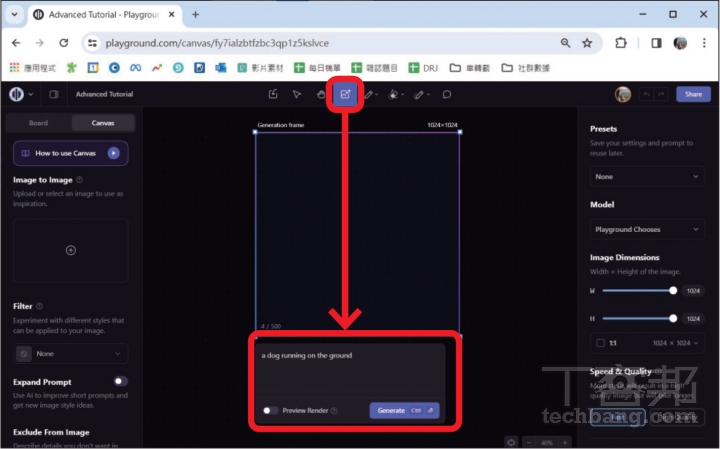Viewport: 720px width, 449px height.
Task: Click the Share button
Action: click(x=693, y=95)
